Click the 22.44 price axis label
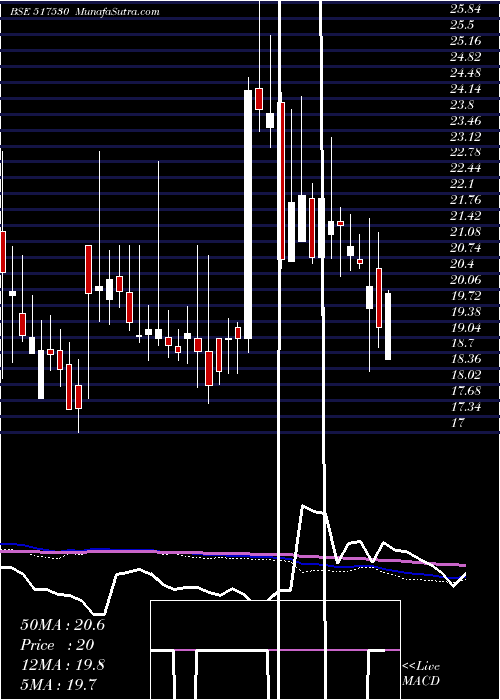The height and width of the screenshot is (700, 500). [465, 168]
